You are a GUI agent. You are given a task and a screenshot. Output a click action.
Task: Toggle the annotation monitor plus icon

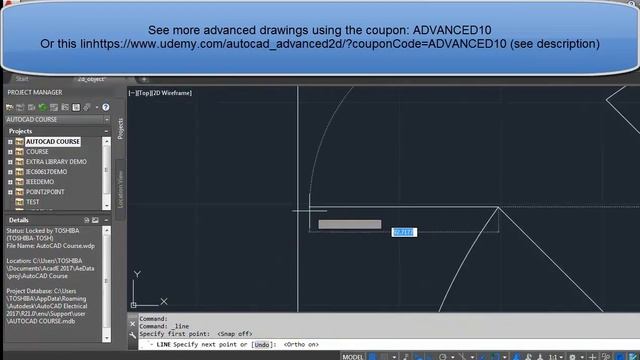coord(592,357)
